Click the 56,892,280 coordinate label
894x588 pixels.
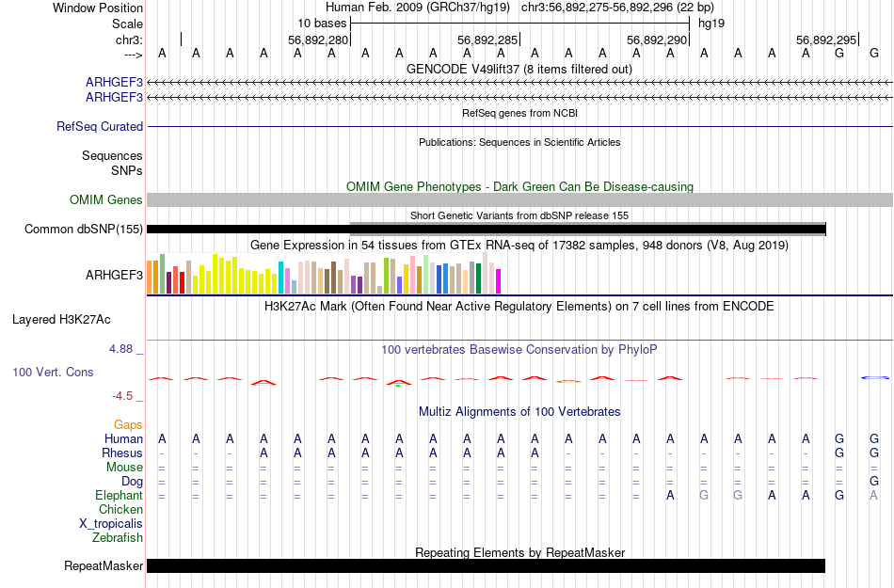(x=317, y=40)
